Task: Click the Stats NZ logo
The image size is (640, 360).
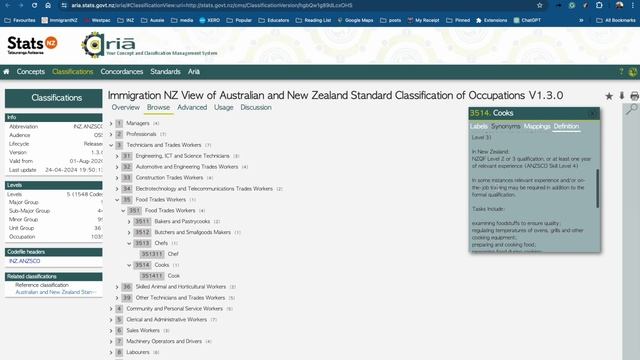Action: coord(32,45)
